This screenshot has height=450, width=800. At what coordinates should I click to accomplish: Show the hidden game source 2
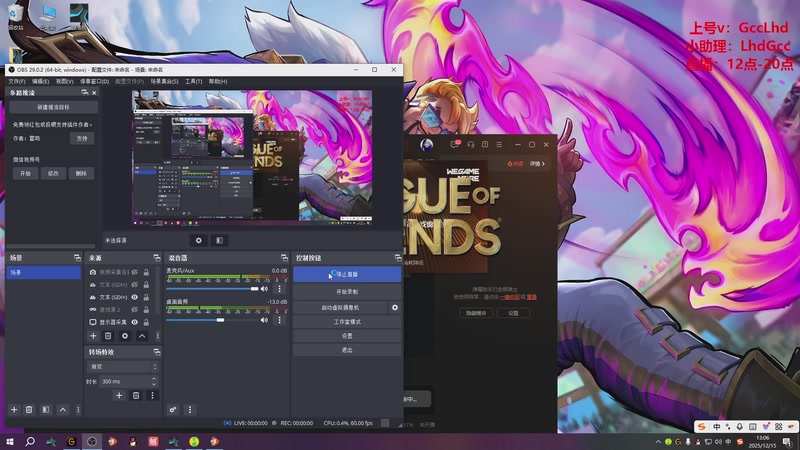135,309
